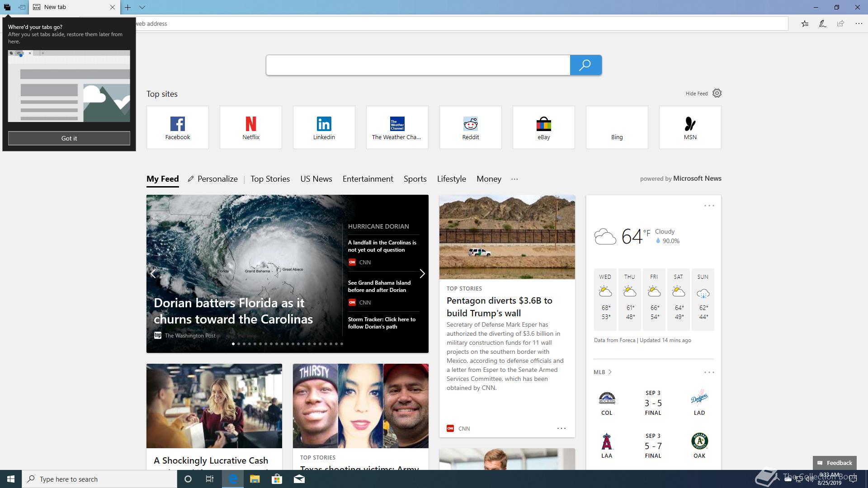
Task: Click the Got it button
Action: 69,138
